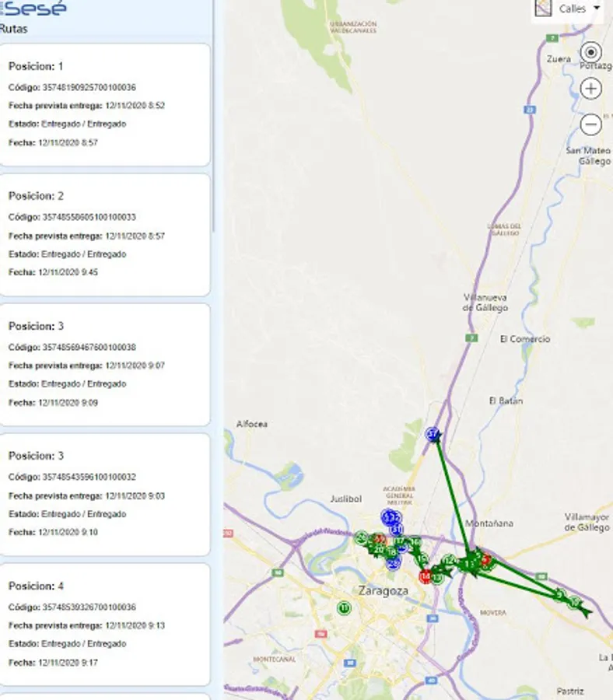Click the routes list scrollbar
The height and width of the screenshot is (700, 613).
click(213, 116)
